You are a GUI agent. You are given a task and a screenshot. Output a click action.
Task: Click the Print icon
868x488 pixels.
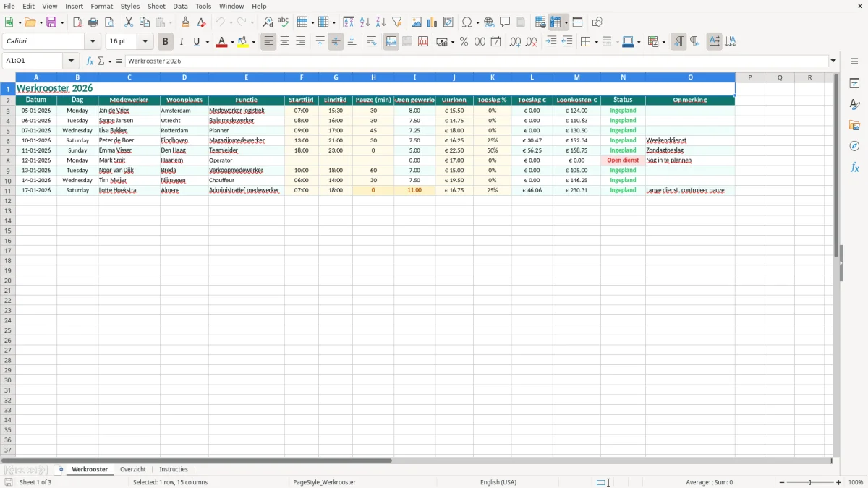click(x=93, y=22)
